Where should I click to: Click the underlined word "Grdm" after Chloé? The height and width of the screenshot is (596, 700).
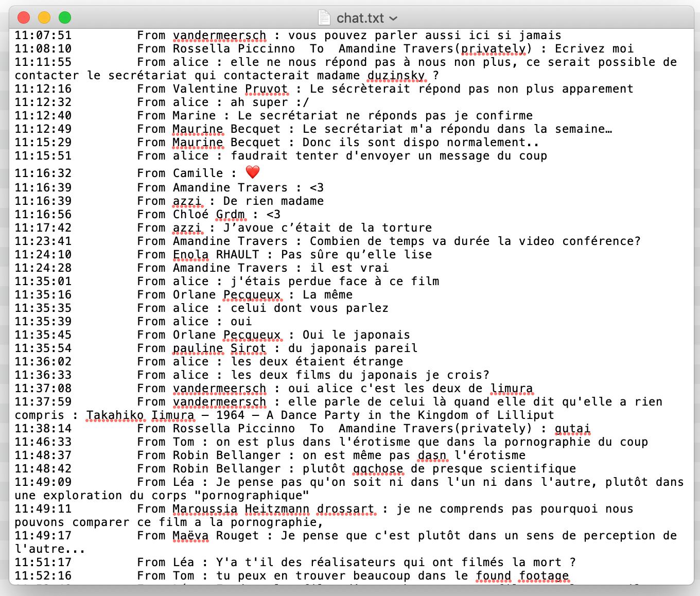[x=230, y=215]
